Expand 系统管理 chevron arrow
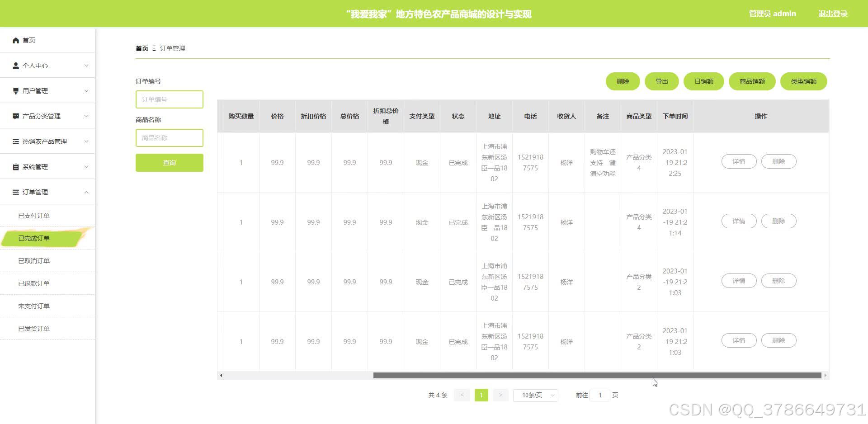868x424 pixels. 86,167
